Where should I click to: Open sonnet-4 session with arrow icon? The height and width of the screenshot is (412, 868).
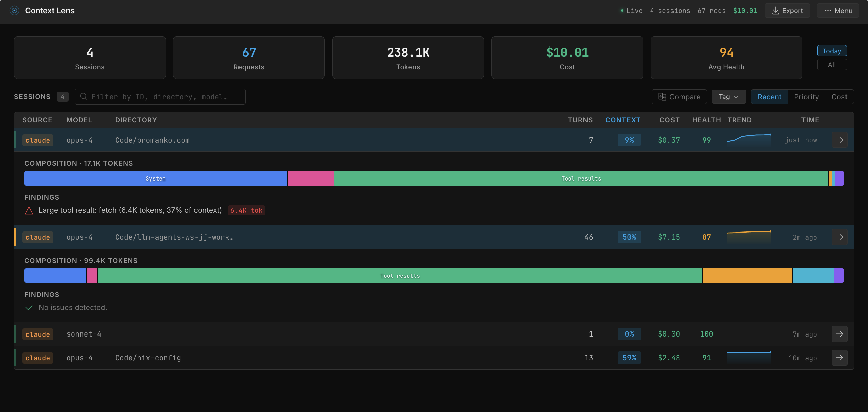pyautogui.click(x=839, y=334)
